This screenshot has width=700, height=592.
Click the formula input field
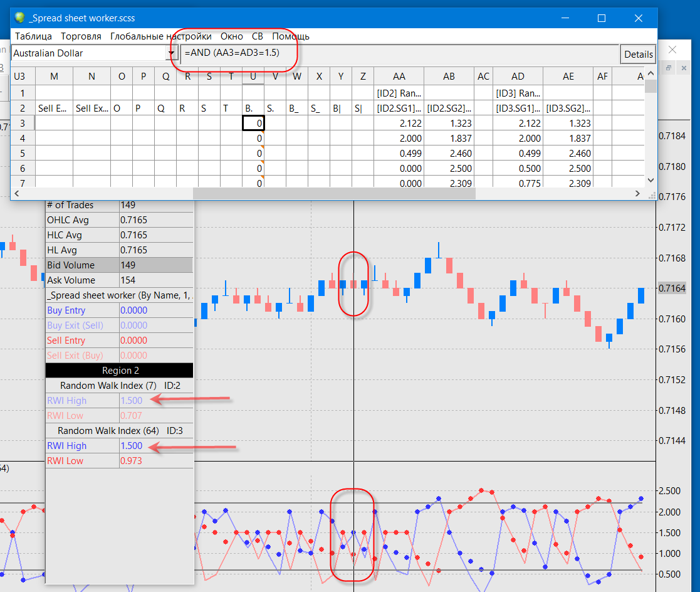[x=400, y=53]
